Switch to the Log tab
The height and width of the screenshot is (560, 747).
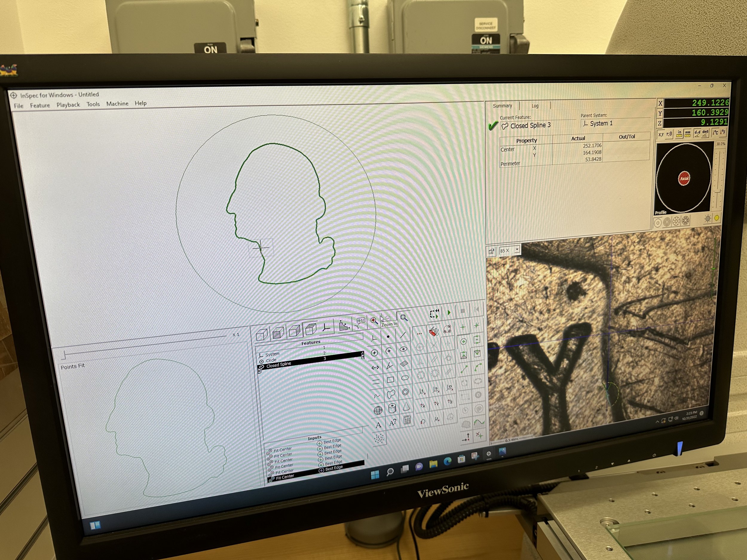tap(535, 106)
